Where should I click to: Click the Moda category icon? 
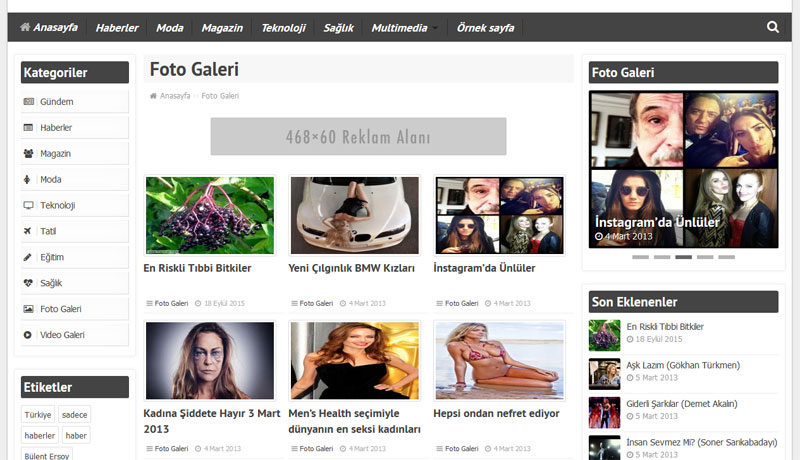(x=27, y=180)
